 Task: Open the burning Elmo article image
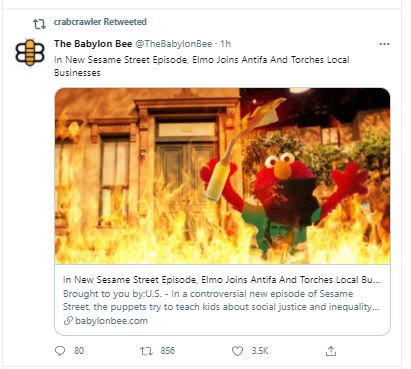[222, 176]
